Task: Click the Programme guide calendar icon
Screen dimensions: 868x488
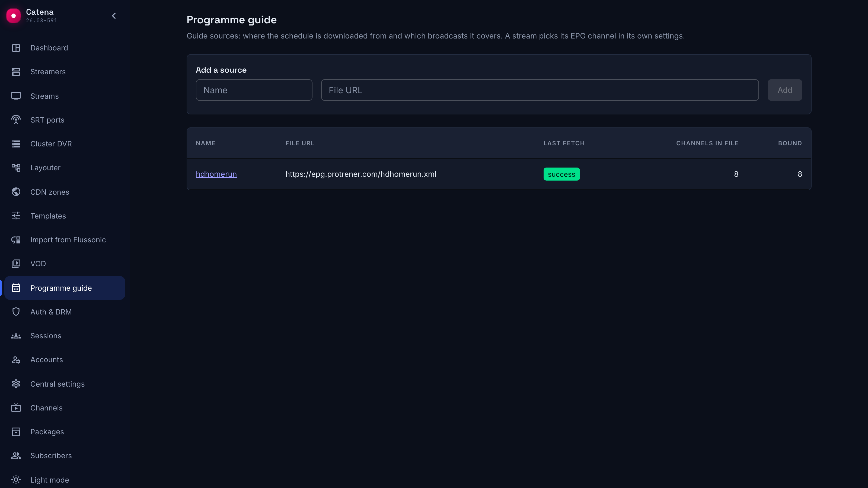Action: pyautogui.click(x=16, y=288)
